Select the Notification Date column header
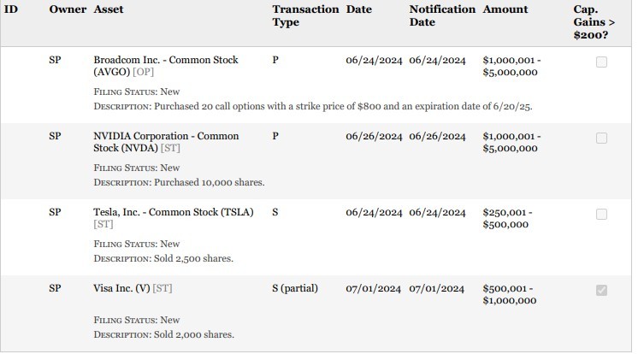 click(x=441, y=15)
